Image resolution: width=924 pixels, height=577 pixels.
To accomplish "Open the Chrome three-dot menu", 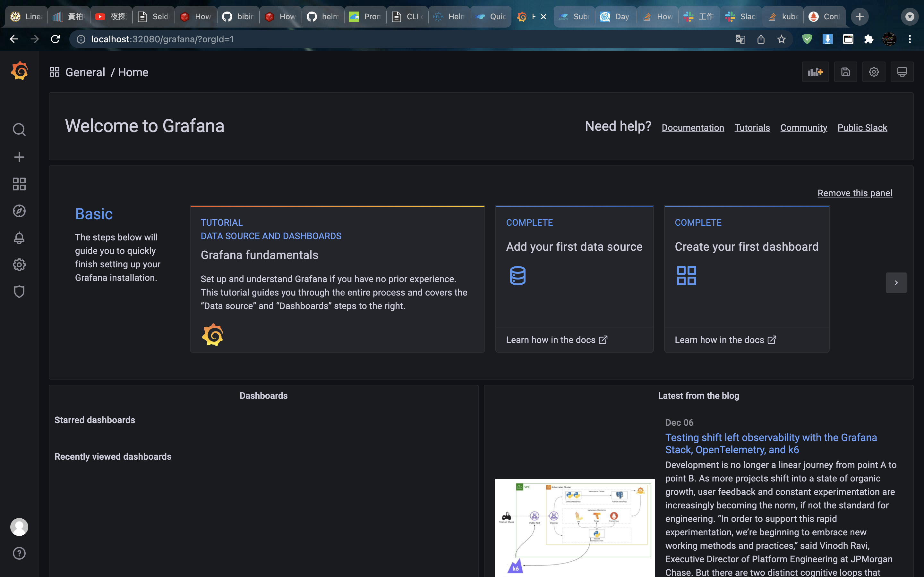I will pos(910,39).
